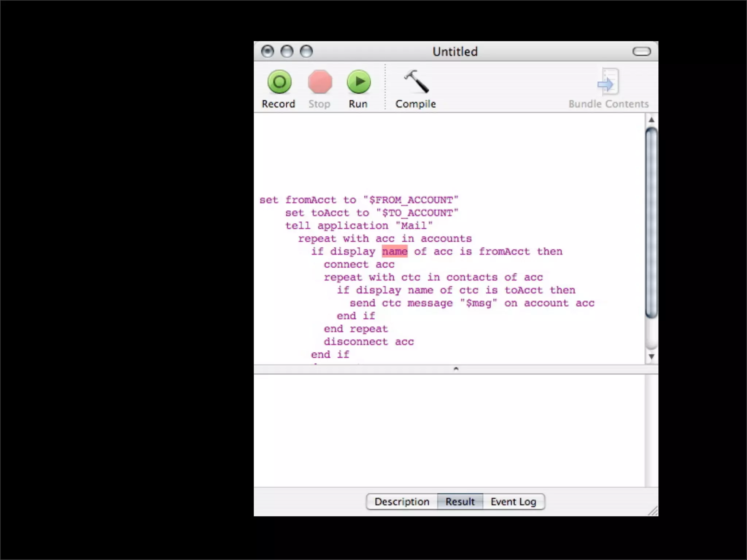Click the text "$msg" in the send line
This screenshot has width=747, height=560.
(479, 303)
